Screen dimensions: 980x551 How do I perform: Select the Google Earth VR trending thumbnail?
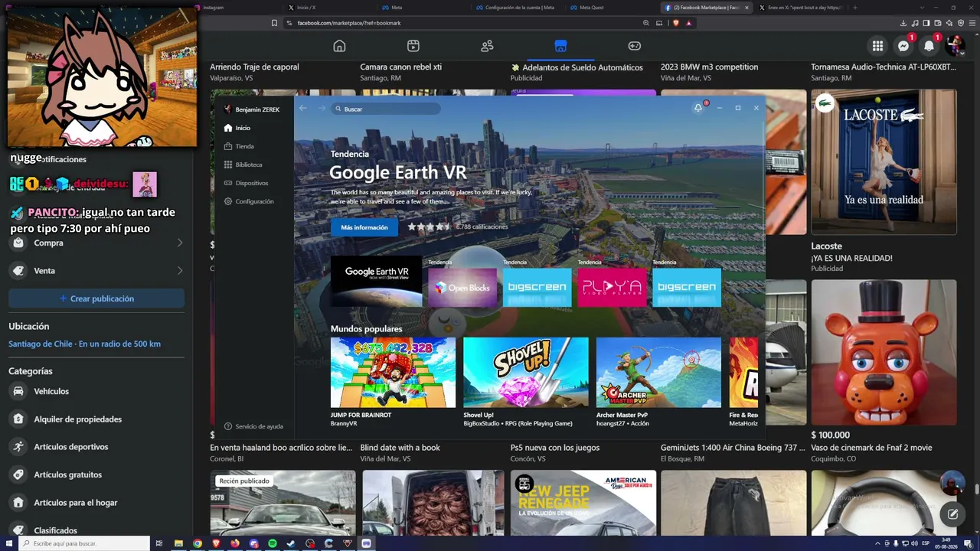376,281
